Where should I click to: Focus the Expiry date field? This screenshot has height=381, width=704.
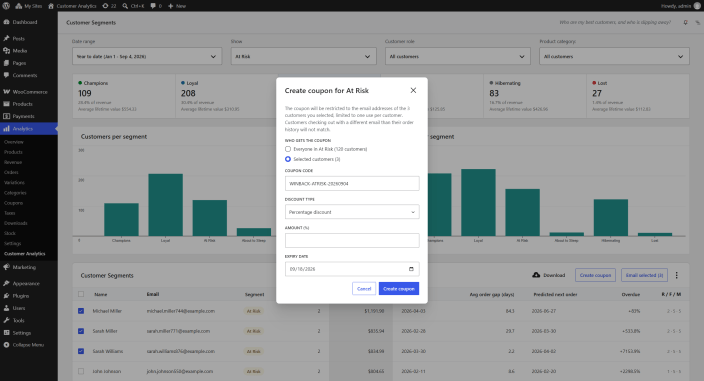click(x=352, y=269)
